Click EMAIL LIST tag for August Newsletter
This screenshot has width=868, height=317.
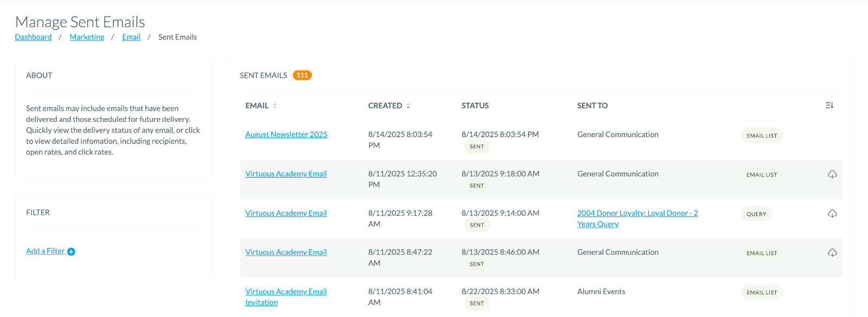[762, 135]
